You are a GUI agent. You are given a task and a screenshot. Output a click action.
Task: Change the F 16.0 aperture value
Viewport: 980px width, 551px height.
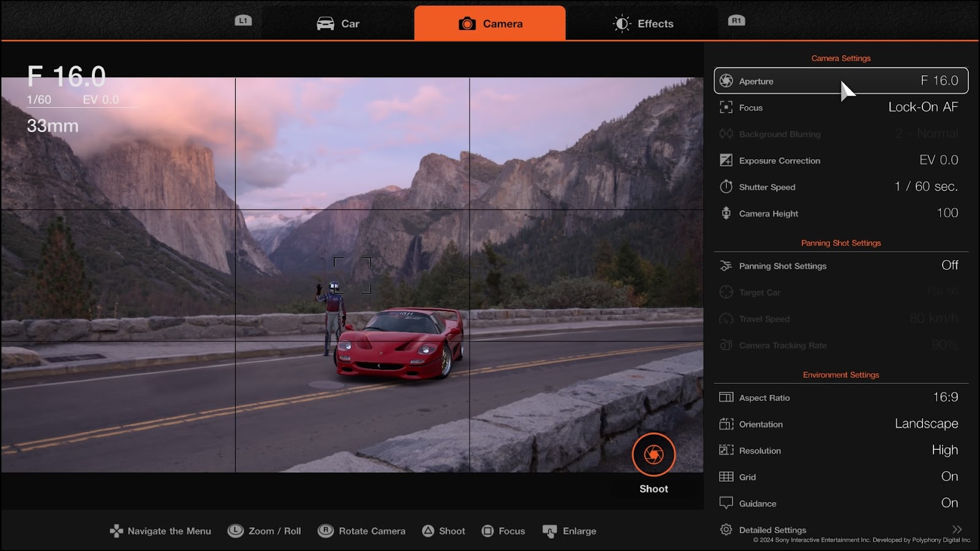pyautogui.click(x=940, y=81)
